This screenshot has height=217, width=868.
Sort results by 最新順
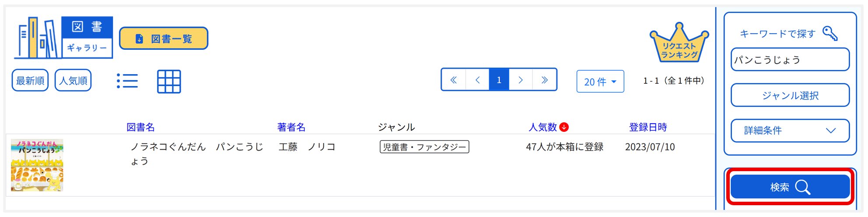(x=30, y=81)
